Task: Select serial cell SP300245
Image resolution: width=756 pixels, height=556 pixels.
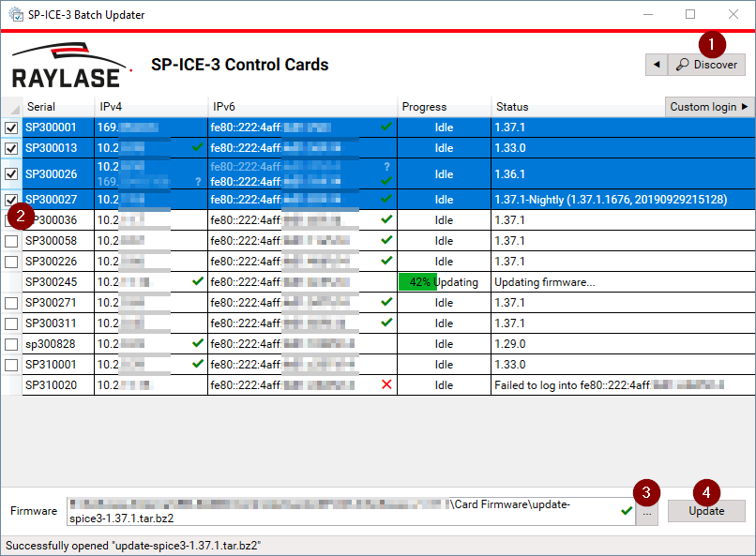Action: click(58, 282)
